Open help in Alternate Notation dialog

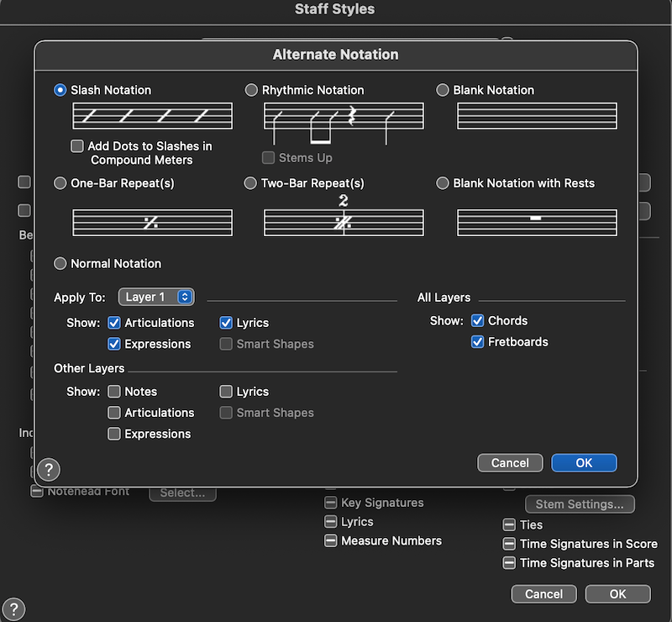[x=50, y=470]
